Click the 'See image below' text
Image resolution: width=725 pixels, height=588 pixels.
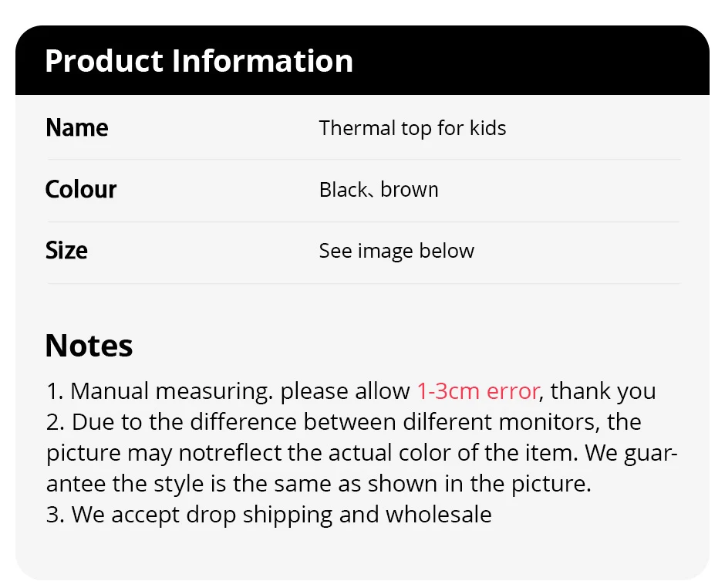point(396,251)
